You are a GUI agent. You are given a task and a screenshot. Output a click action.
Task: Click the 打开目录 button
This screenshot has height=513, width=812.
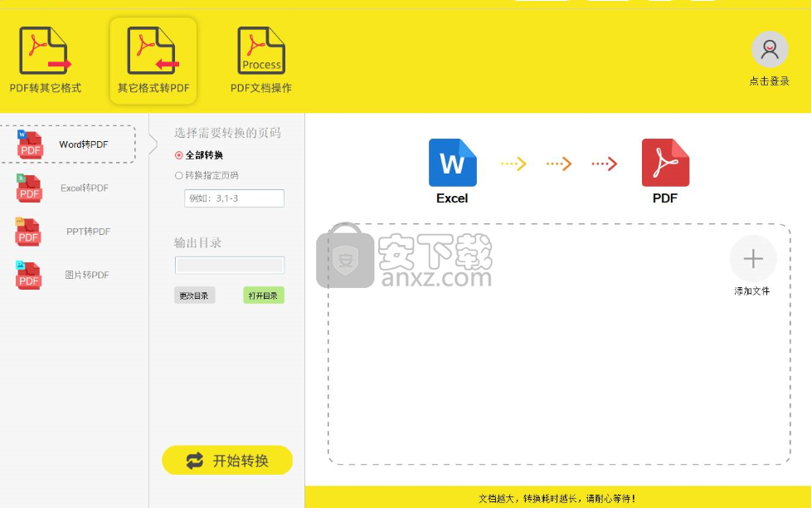point(264,296)
